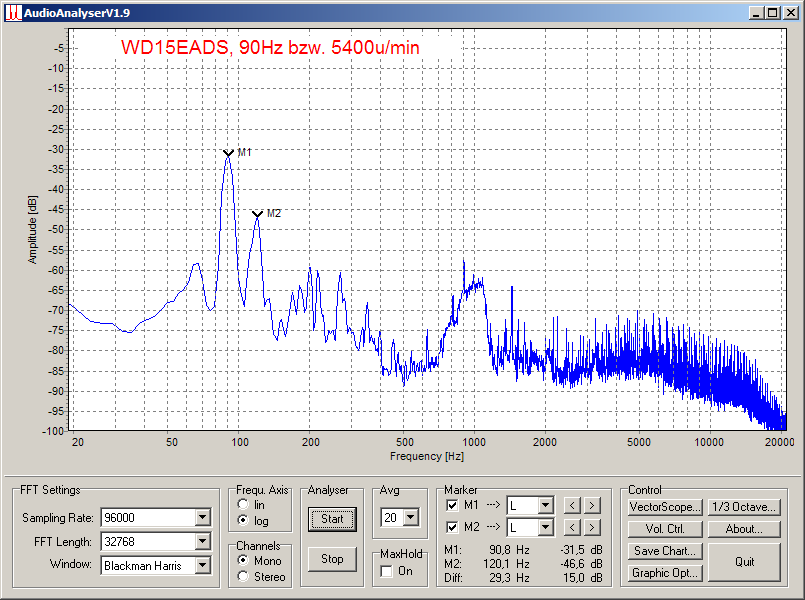The width and height of the screenshot is (805, 600).
Task: Open the M2 channel dropdown
Action: [x=545, y=527]
